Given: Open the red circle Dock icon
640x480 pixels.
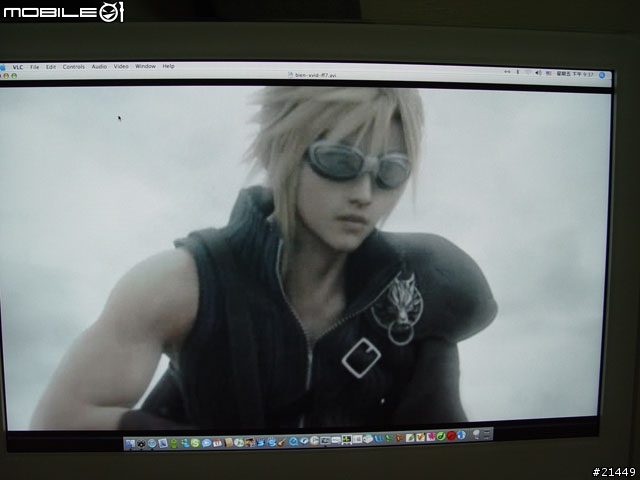Looking at the screenshot, I should click(x=451, y=436).
